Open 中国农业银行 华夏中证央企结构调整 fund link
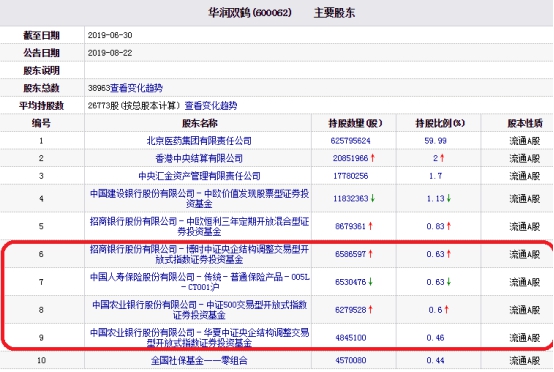The image size is (554, 372). pos(199,337)
